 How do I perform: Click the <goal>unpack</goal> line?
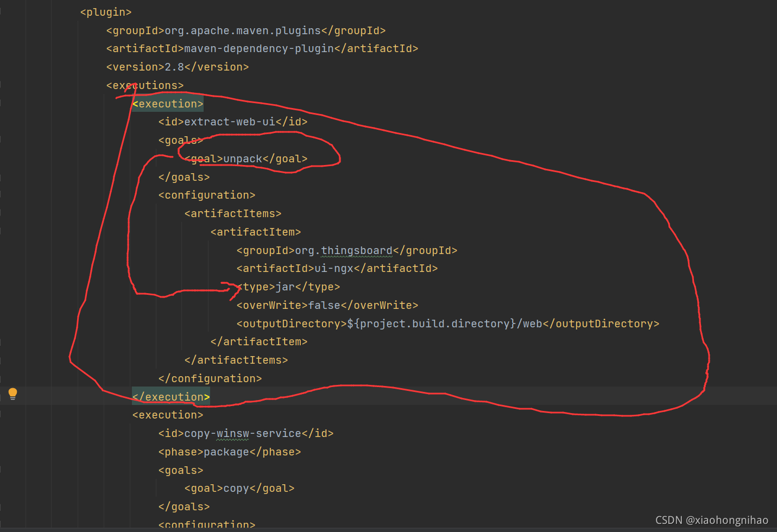(246, 159)
